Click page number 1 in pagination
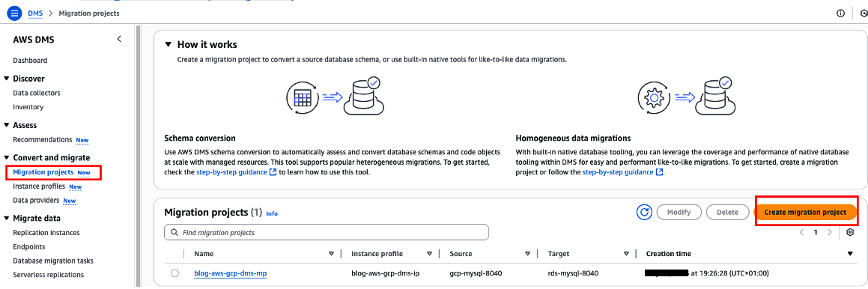The height and width of the screenshot is (289, 868). click(x=816, y=233)
